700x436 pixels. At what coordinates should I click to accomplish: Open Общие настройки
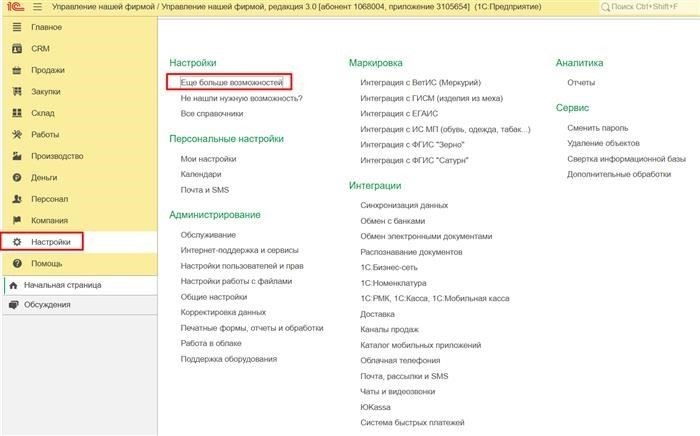click(214, 297)
